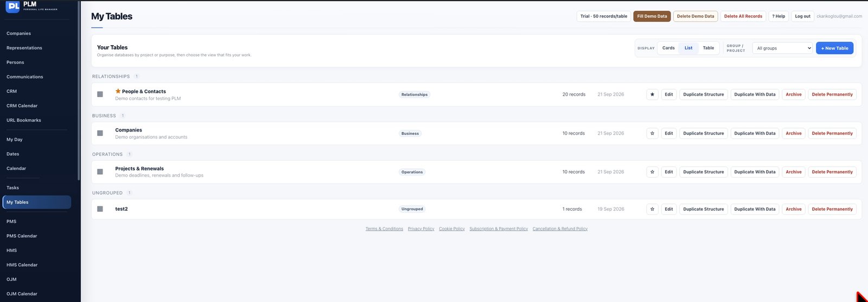Edit the test2 table

click(669, 209)
